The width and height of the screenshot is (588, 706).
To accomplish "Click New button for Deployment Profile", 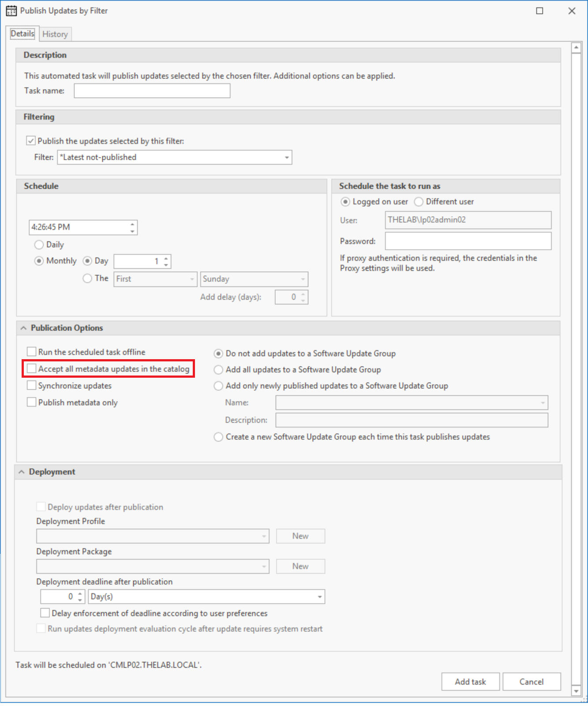I will tap(300, 536).
